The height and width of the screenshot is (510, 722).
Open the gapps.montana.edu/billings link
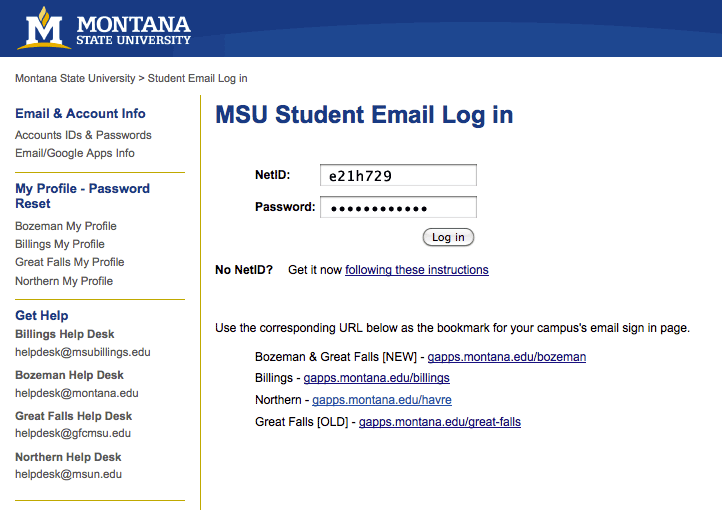pos(376,378)
